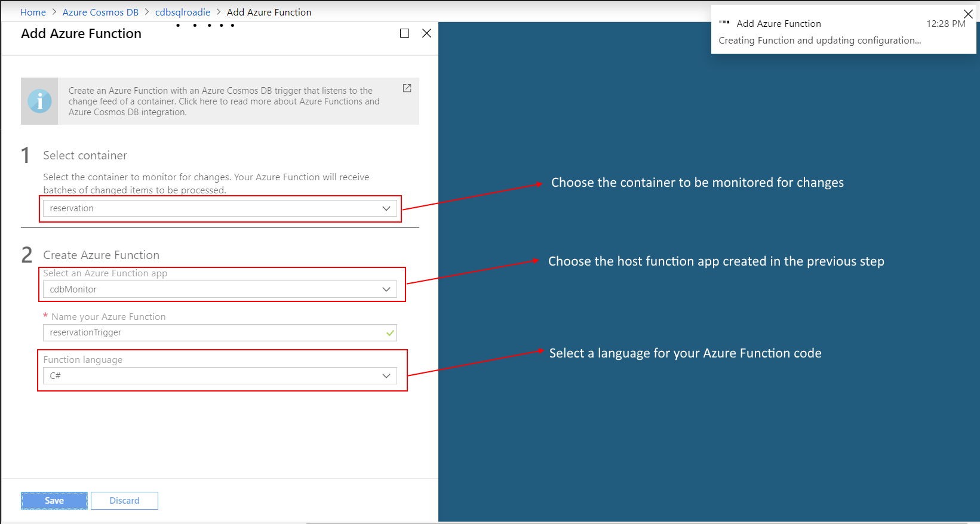Image resolution: width=980 pixels, height=524 pixels.
Task: Open the notification titled Add Azure Function
Action: coord(779,23)
